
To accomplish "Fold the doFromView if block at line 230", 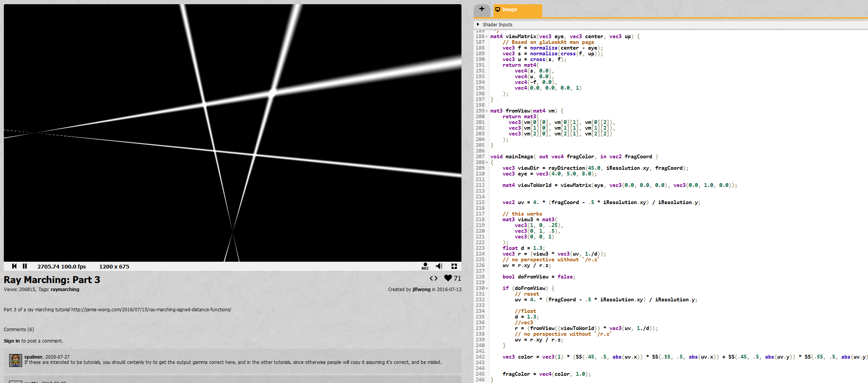I will click(487, 288).
